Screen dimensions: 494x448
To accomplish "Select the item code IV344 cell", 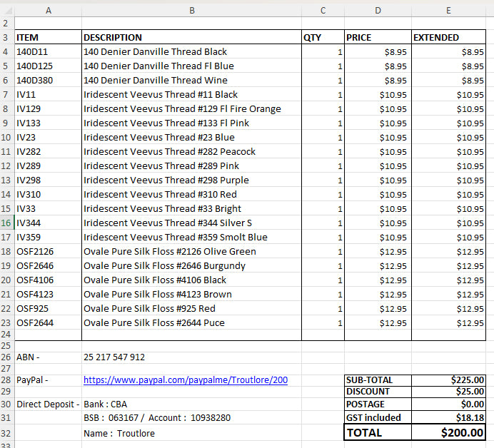I will point(49,223).
